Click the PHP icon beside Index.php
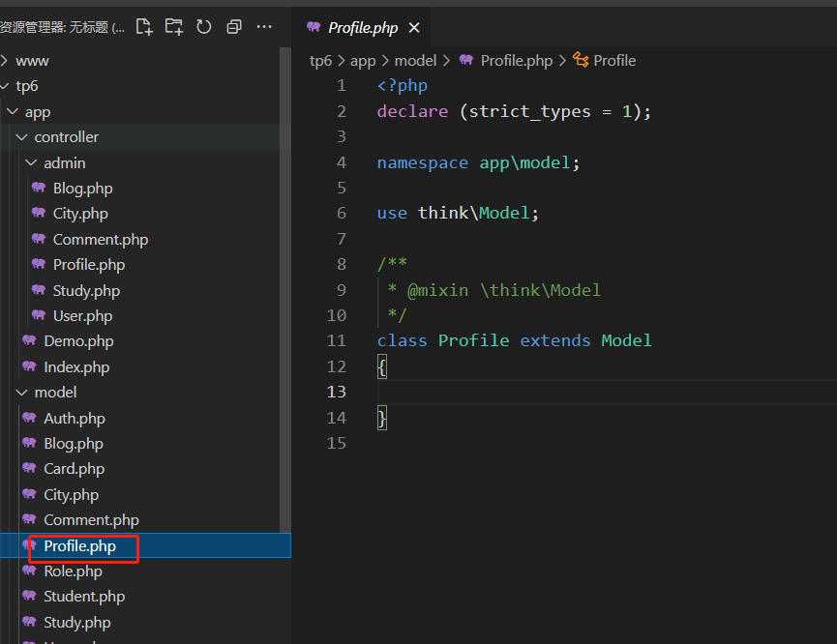The width and height of the screenshot is (837, 644). [x=29, y=366]
